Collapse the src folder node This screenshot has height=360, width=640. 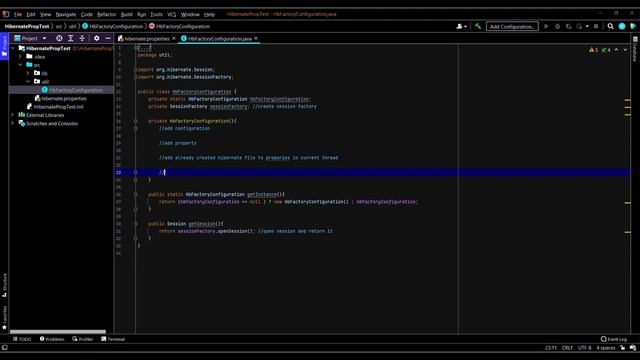pyautogui.click(x=20, y=64)
